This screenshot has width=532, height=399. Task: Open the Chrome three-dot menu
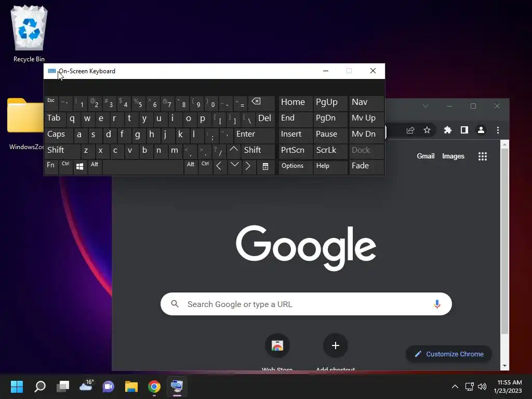[x=498, y=130]
